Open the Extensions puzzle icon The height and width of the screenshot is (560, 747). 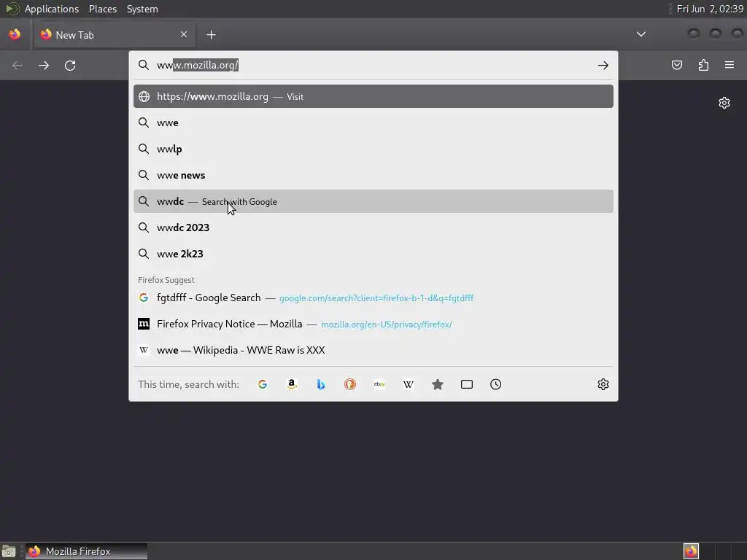(703, 65)
